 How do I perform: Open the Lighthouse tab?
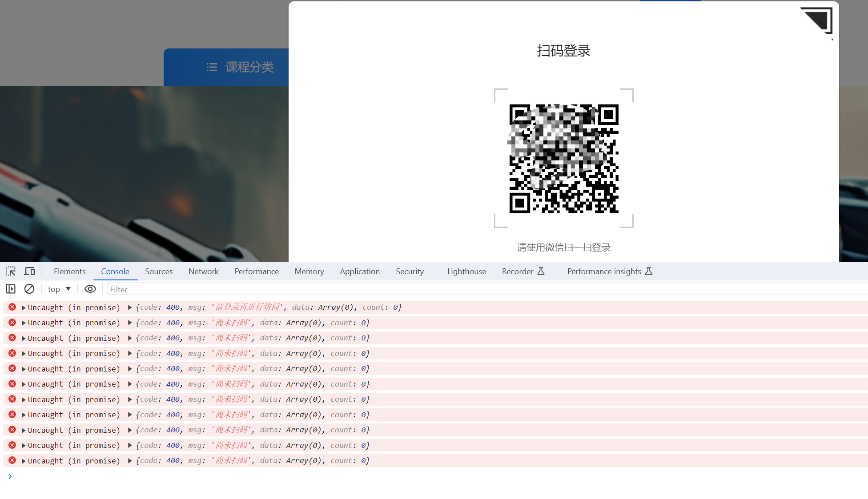[466, 271]
